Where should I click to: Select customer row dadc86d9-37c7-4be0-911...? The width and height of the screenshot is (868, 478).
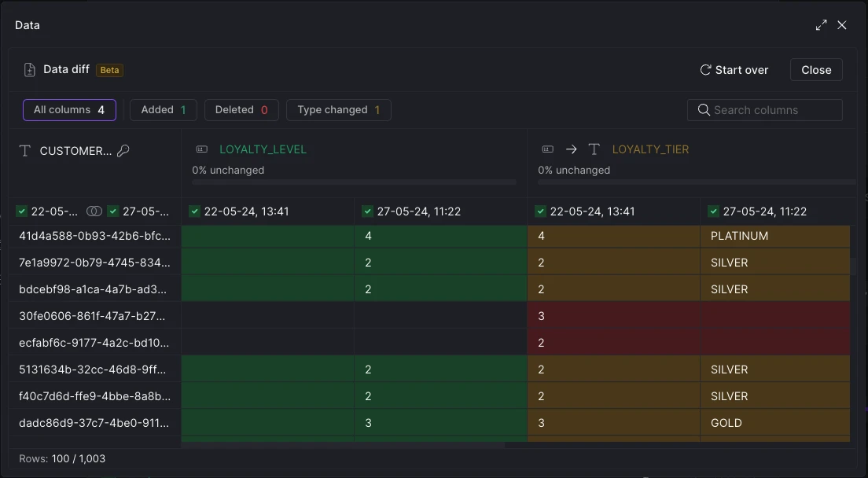[94, 423]
